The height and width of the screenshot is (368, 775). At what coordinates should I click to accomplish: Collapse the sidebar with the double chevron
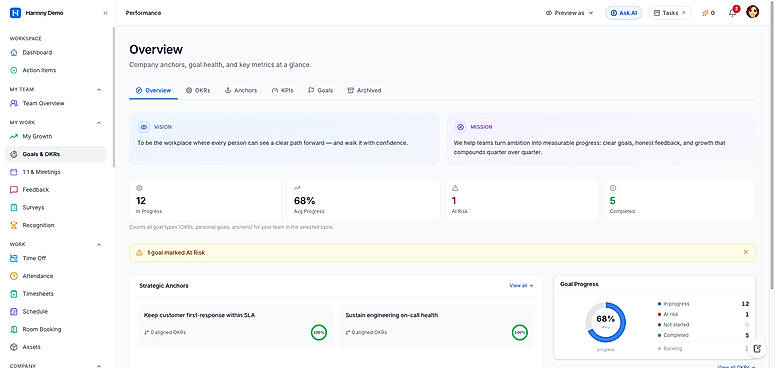(105, 13)
